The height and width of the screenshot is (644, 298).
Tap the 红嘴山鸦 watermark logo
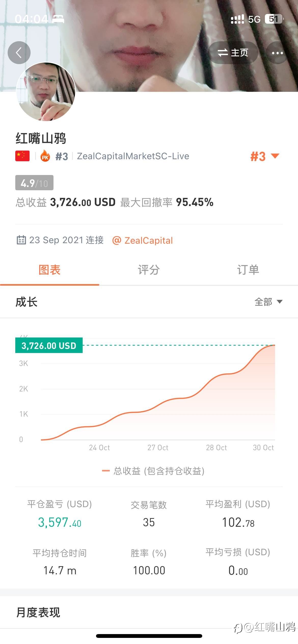[265, 627]
